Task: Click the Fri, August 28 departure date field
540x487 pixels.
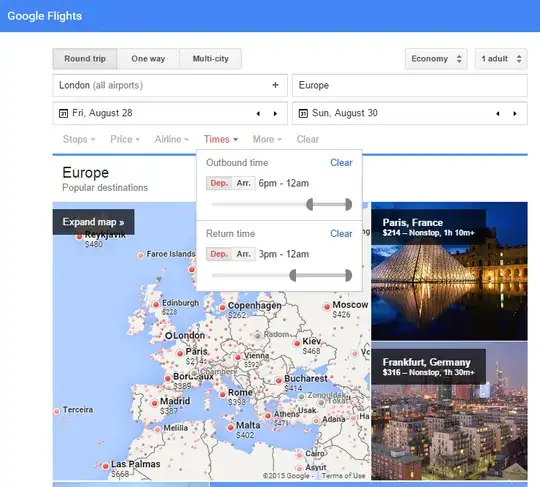Action: click(x=170, y=113)
